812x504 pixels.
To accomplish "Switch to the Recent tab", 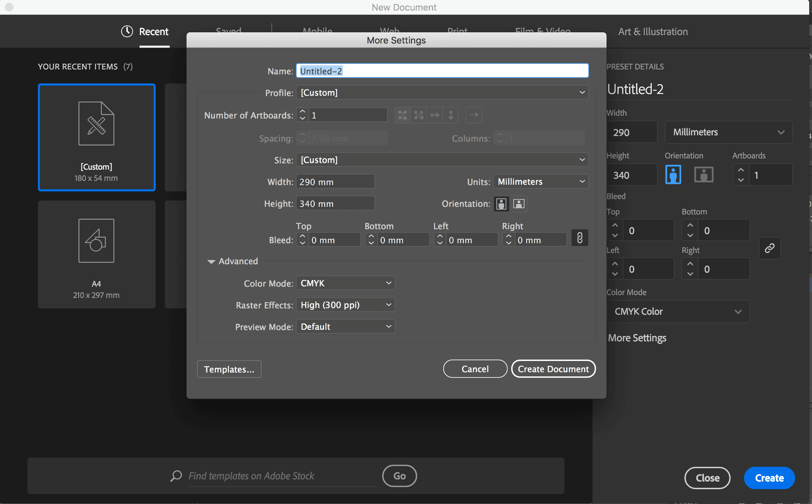I will click(153, 32).
